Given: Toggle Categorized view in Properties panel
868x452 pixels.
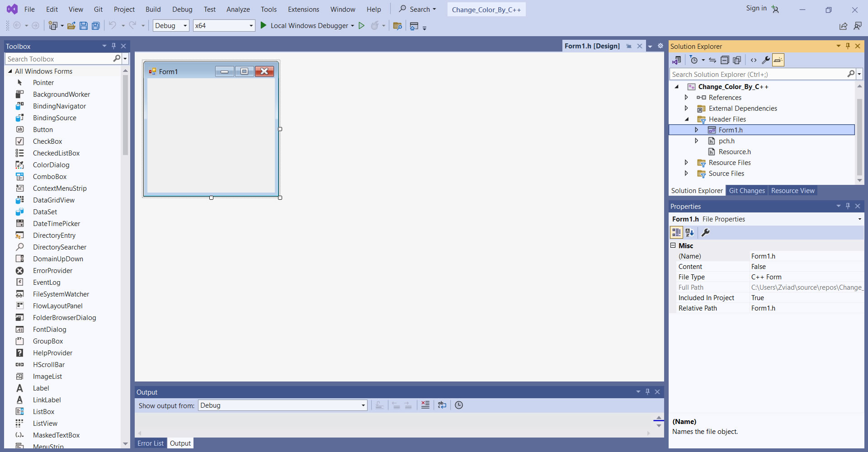Looking at the screenshot, I should tap(676, 232).
